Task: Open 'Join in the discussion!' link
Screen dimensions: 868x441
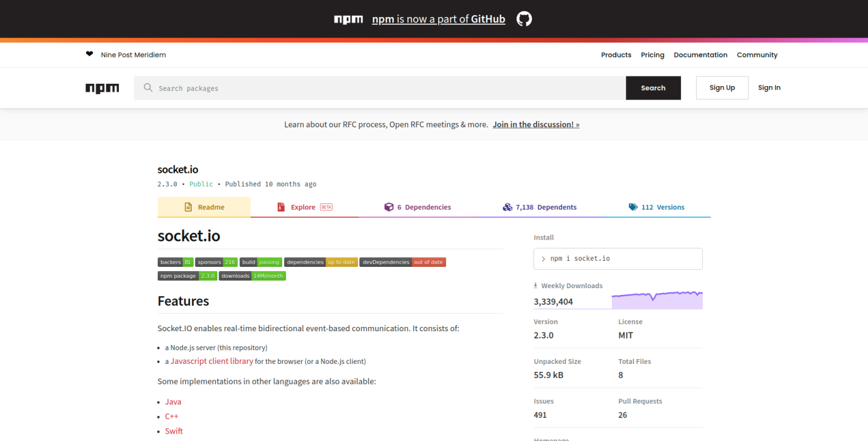Action: coord(536,124)
